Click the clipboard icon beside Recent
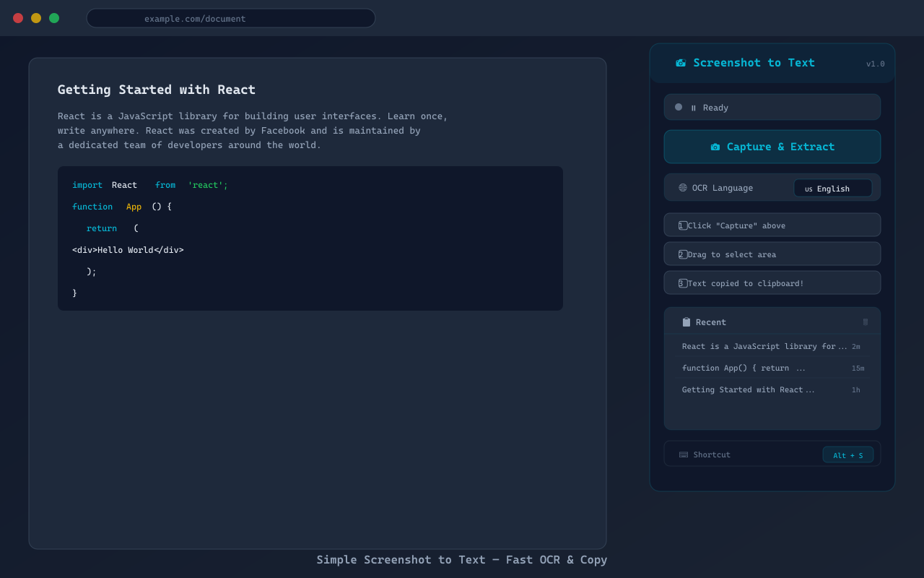Viewport: 924px width, 578px height. pyautogui.click(x=686, y=322)
